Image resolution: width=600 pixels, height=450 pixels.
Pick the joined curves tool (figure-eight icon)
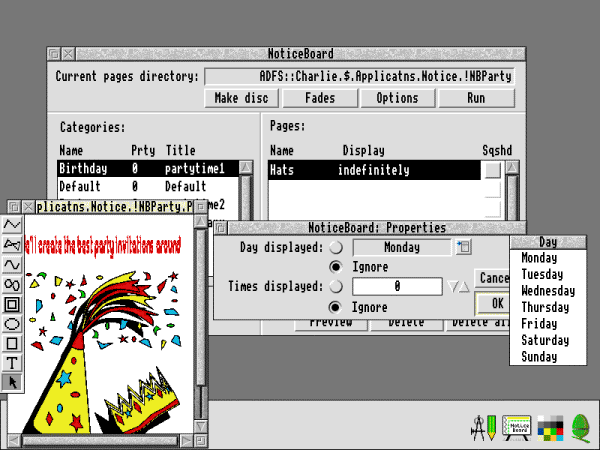coord(12,284)
